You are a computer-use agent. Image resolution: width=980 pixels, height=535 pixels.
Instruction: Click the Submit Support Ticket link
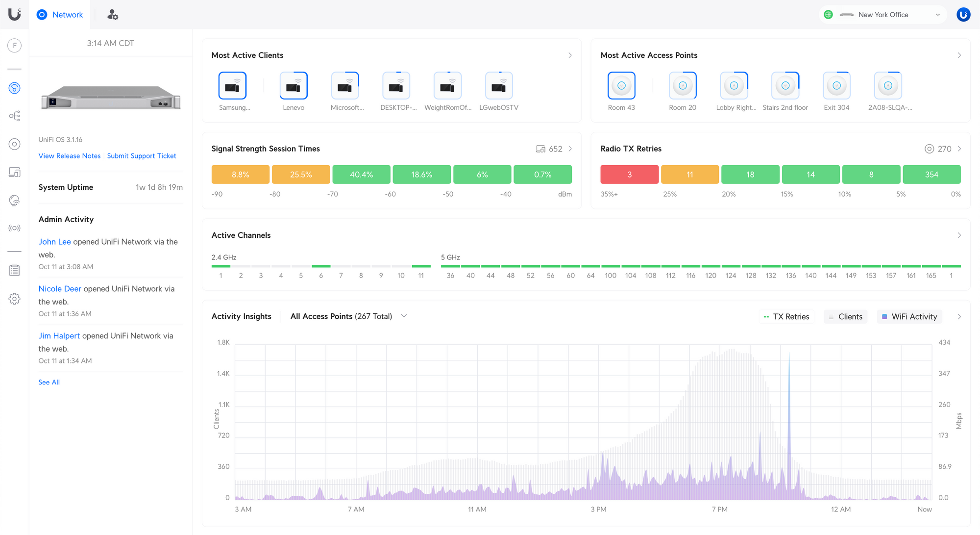click(x=142, y=155)
